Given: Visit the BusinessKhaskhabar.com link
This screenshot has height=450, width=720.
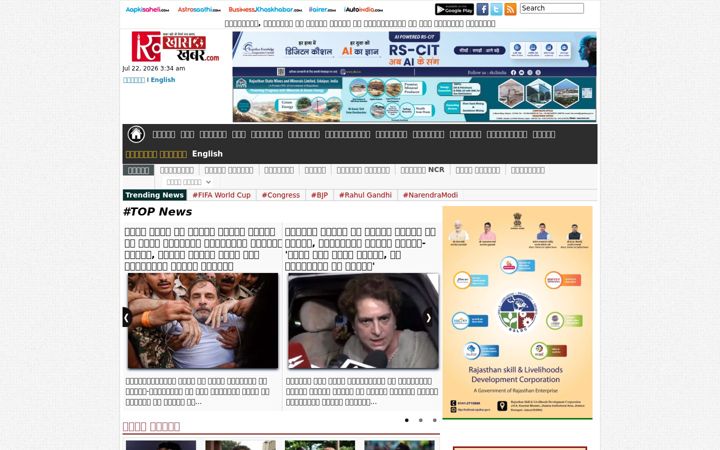Looking at the screenshot, I should coord(265,10).
